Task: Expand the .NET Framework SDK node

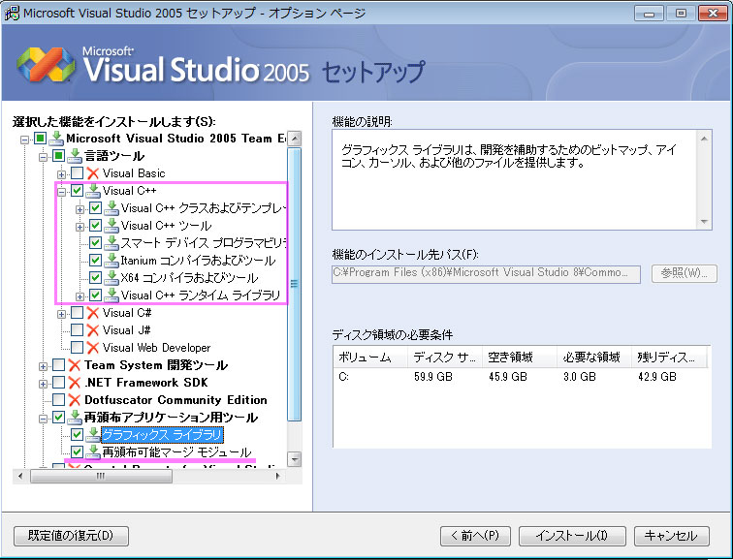Action: pos(43,384)
